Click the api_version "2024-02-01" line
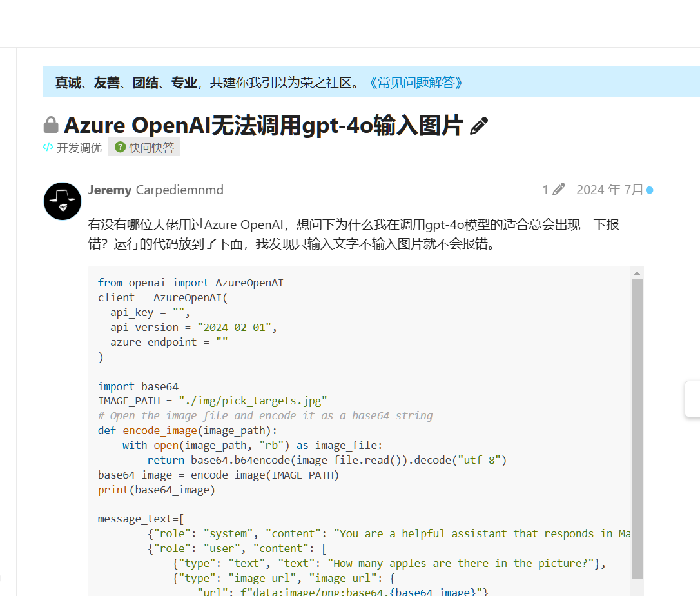Screen dimensions: 700x596 coord(194,328)
